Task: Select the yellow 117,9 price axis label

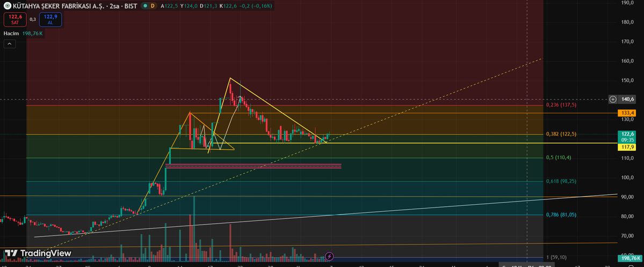Action: (x=626, y=147)
